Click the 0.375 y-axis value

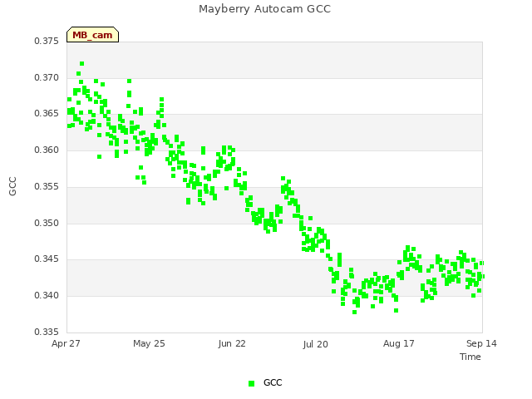tap(47, 41)
